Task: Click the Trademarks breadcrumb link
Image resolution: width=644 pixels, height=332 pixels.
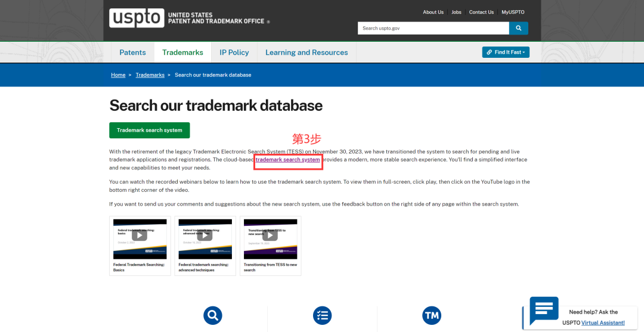Action: click(x=150, y=75)
